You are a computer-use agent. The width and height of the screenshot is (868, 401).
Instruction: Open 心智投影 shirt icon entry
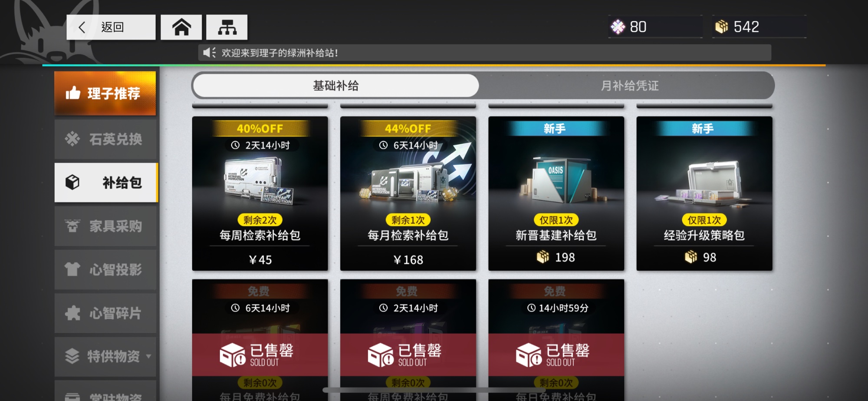click(105, 269)
